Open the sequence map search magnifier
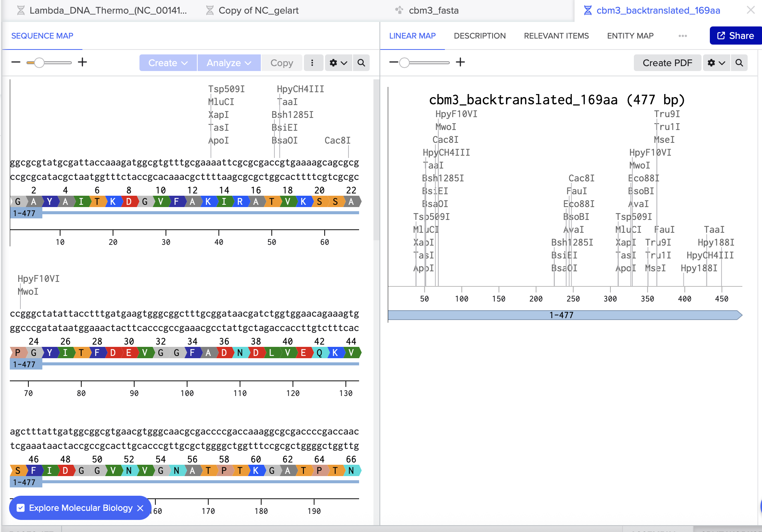Viewport: 762px width, 532px height. tap(361, 63)
